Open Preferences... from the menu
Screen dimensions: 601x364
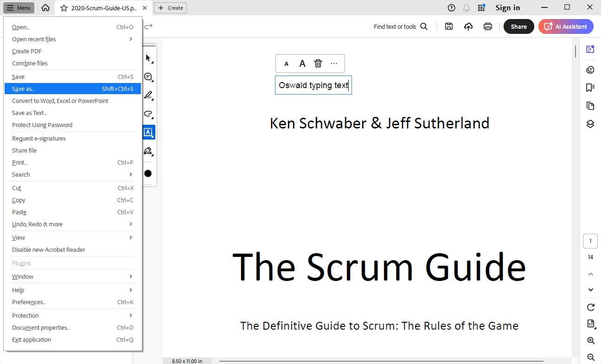click(73, 302)
